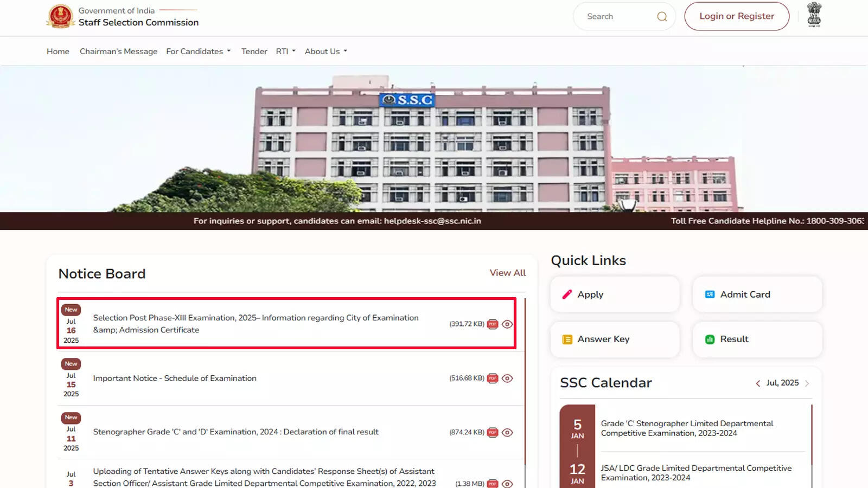Open PDF icon for Selection Post Phase-XIII notice

click(x=493, y=324)
